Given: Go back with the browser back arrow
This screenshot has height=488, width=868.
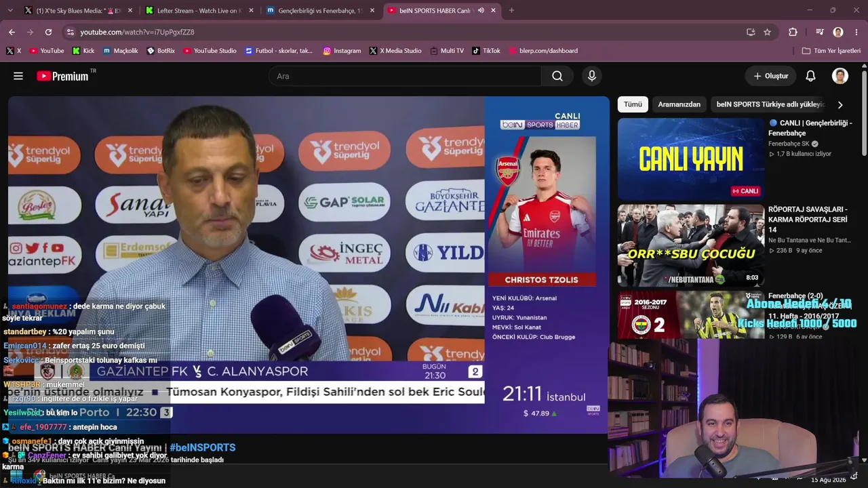Looking at the screenshot, I should point(12,32).
